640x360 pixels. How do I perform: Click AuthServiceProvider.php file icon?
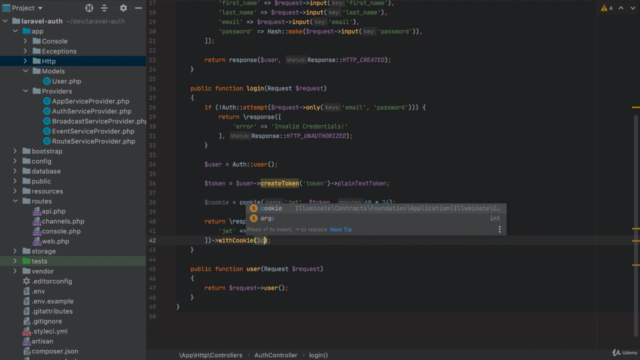click(47, 111)
